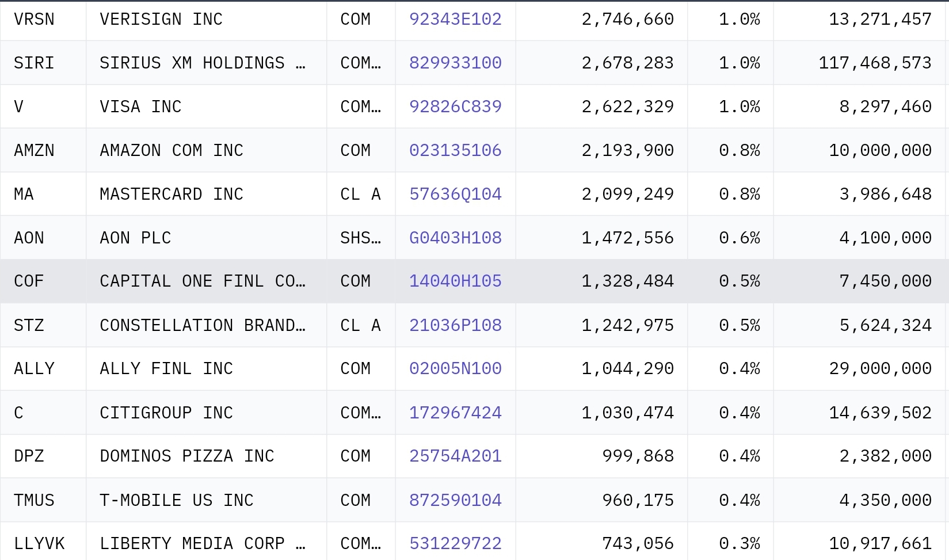Click the value 1,472,556 in Aon row
The image size is (949, 560).
[x=627, y=238]
